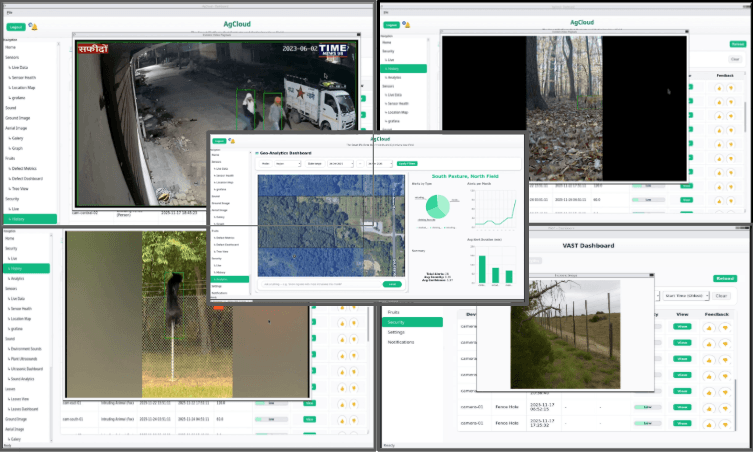The height and width of the screenshot is (452, 753).
Task: Click the notification bell in the forest camera window
Action: 407,25
